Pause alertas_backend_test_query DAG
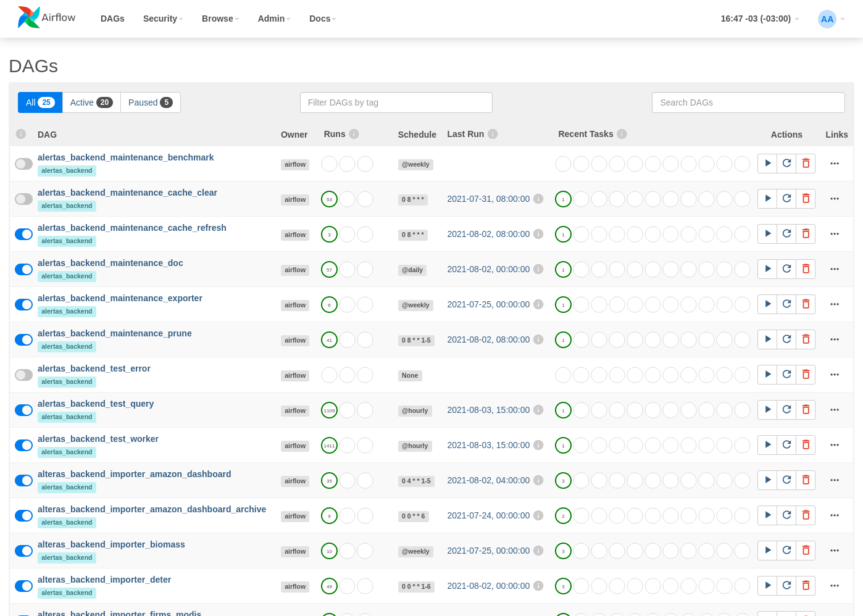 pos(23,410)
